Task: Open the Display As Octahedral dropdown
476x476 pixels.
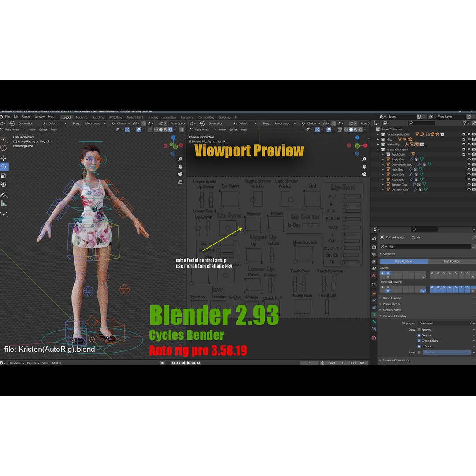Action: (444, 324)
